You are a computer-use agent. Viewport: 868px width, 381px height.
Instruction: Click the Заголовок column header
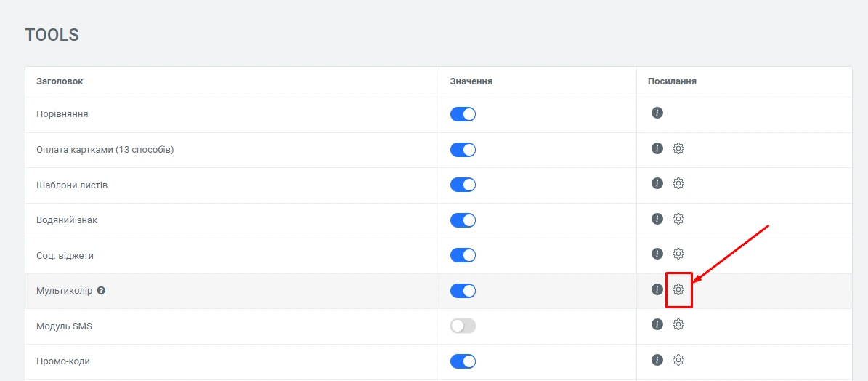coord(60,81)
